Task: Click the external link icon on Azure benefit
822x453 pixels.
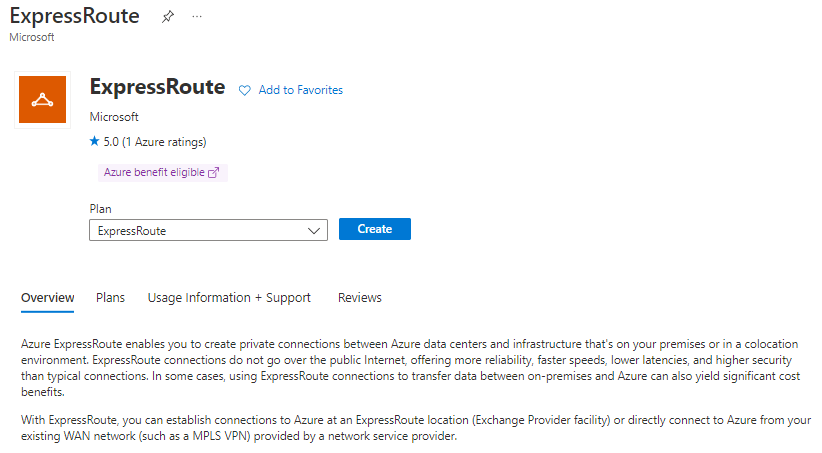Action: coord(213,172)
